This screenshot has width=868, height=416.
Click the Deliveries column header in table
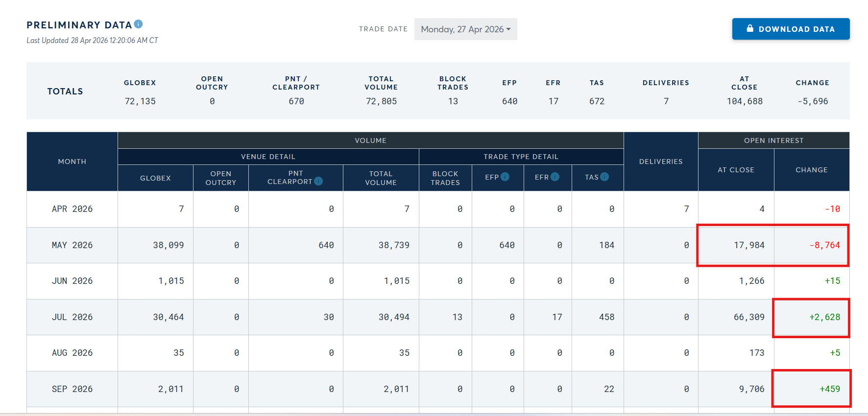click(661, 162)
